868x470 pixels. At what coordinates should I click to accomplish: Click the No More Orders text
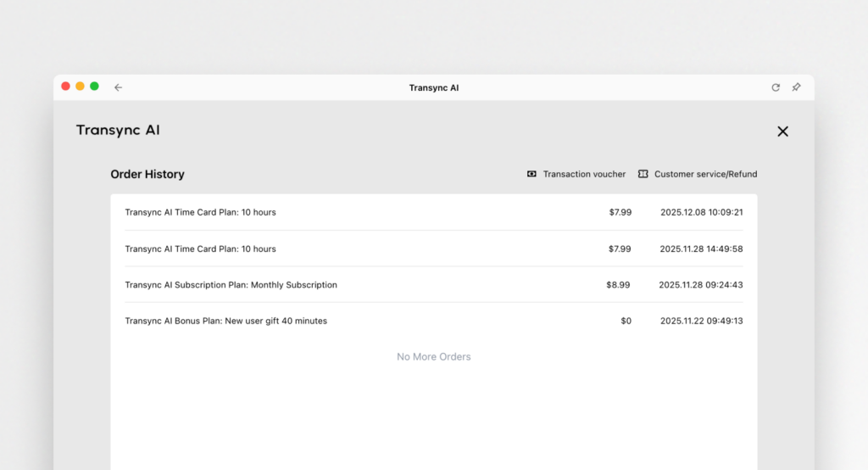[x=433, y=356]
